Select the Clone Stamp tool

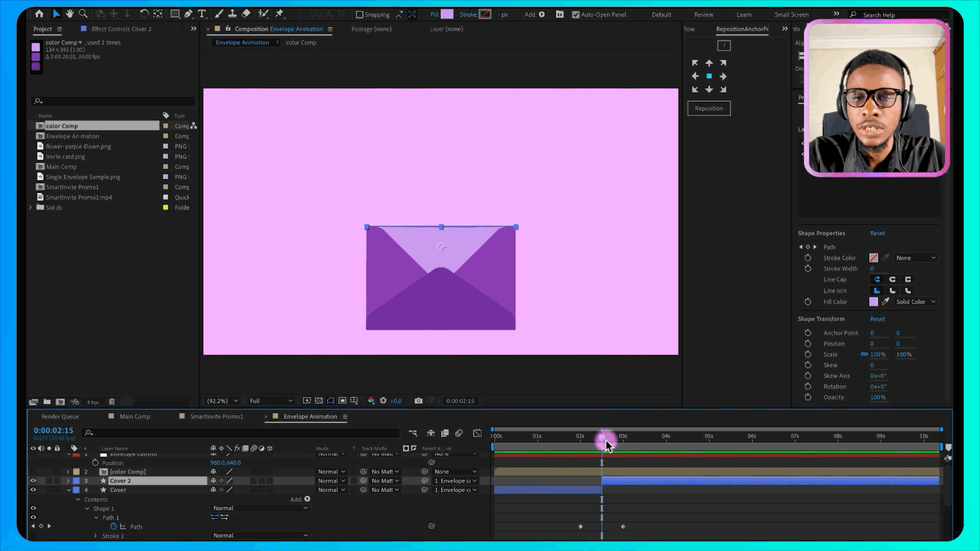click(x=232, y=14)
